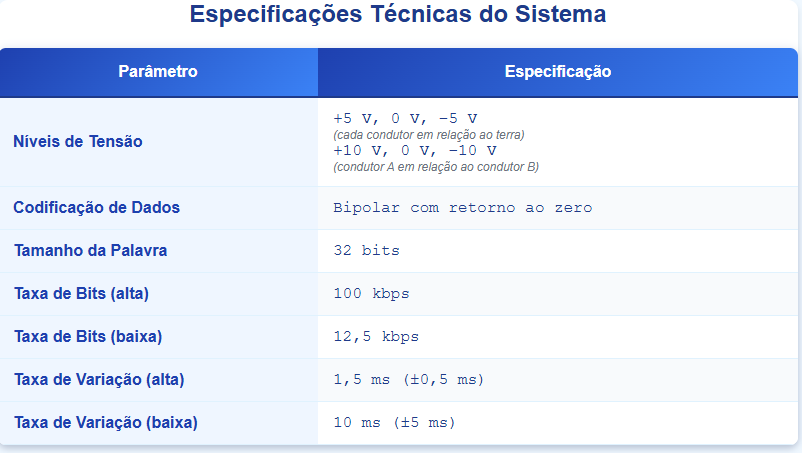
Task: Select the "Codificação de Dados" row label
Action: point(96,208)
